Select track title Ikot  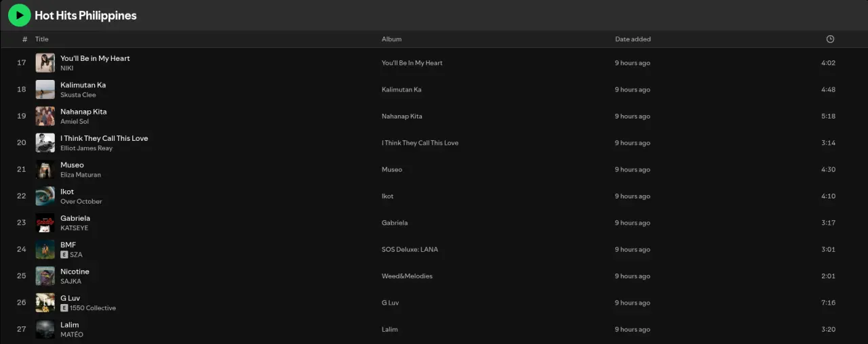tap(67, 192)
